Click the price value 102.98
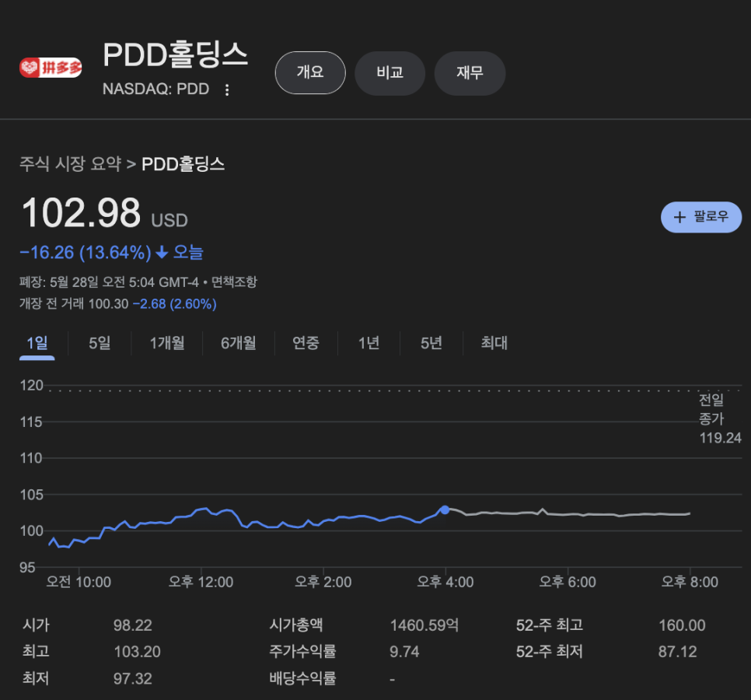Viewport: 751px width, 700px height. 81,213
